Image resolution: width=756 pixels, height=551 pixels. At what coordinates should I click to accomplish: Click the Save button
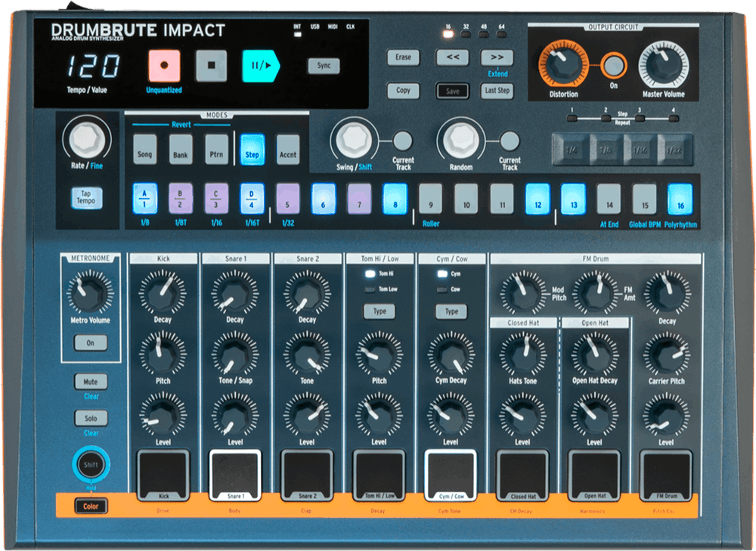click(x=452, y=91)
